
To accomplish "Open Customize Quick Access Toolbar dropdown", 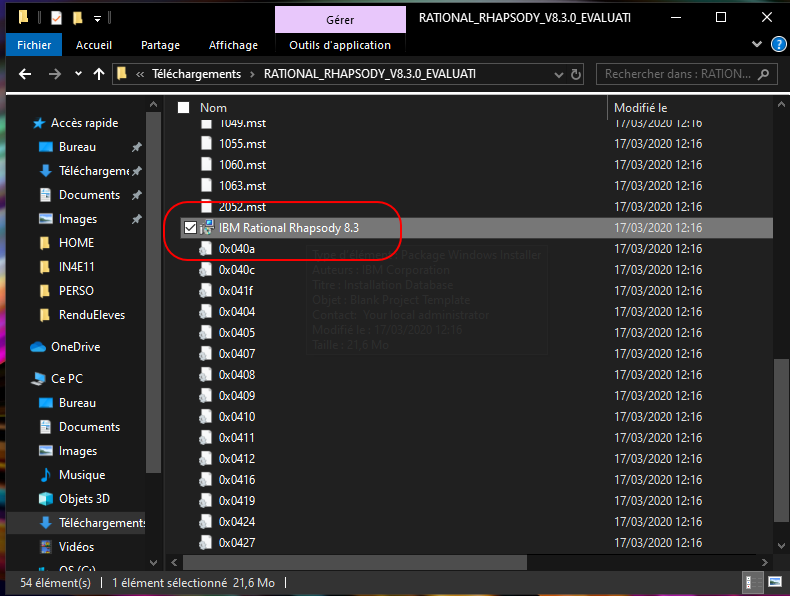I will [97, 19].
